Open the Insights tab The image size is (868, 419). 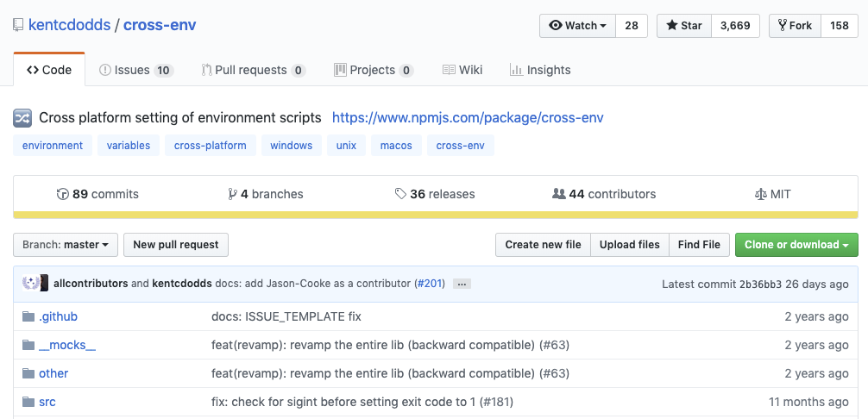tap(540, 70)
